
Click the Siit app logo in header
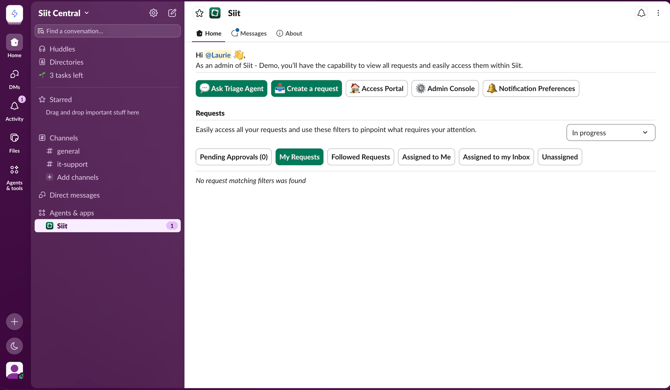point(215,13)
